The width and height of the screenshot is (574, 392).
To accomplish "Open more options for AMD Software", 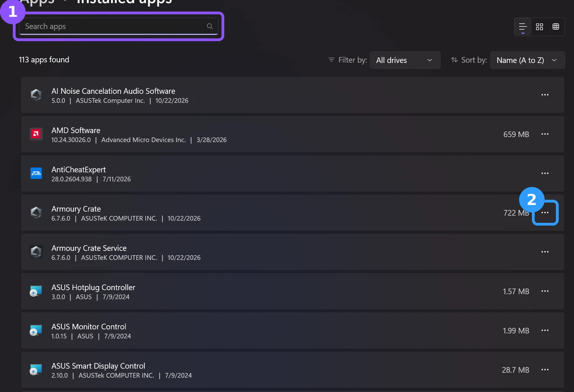I will coord(545,134).
